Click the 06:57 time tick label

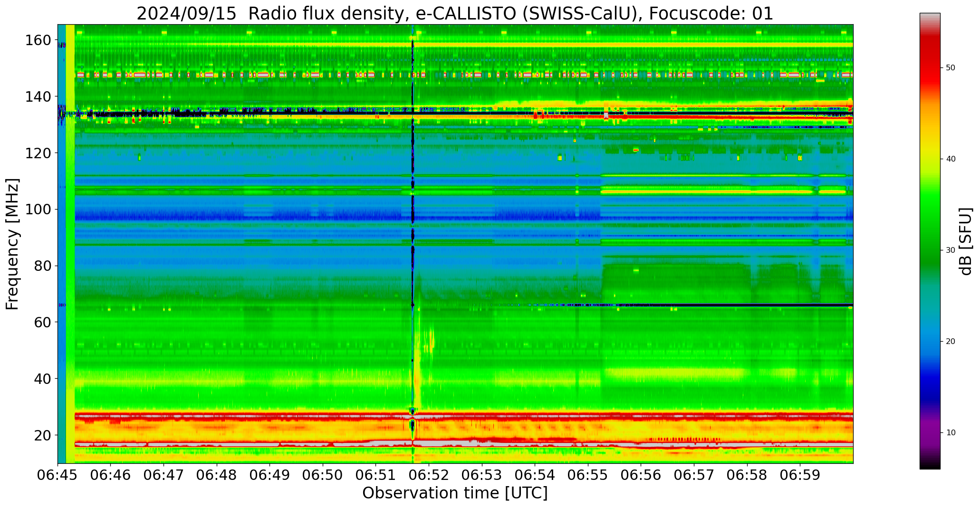[694, 476]
